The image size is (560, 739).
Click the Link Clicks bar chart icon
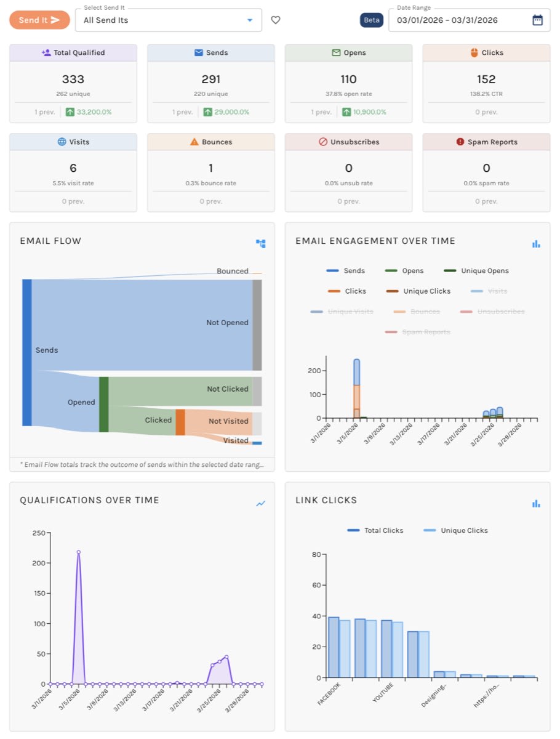pyautogui.click(x=536, y=503)
